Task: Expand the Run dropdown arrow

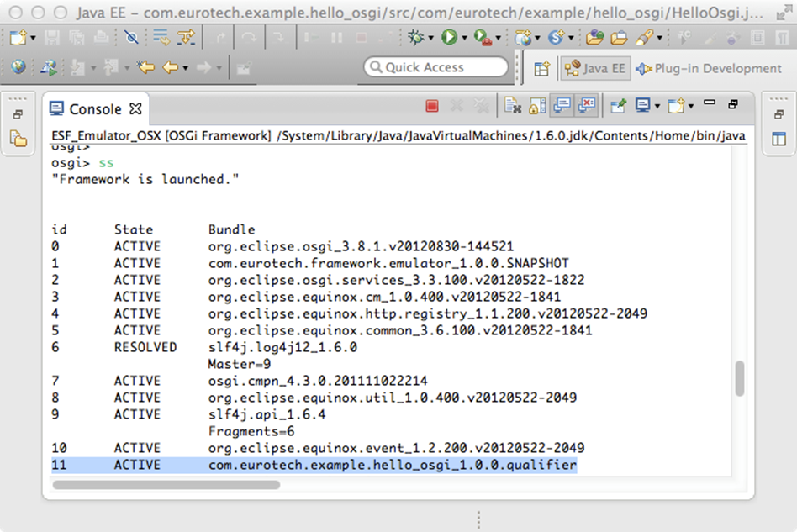Action: click(x=464, y=38)
